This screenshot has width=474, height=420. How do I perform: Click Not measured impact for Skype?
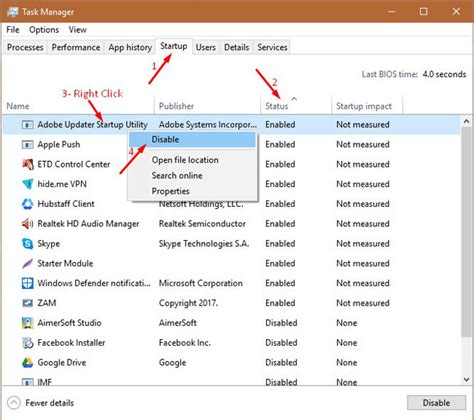pyautogui.click(x=363, y=244)
